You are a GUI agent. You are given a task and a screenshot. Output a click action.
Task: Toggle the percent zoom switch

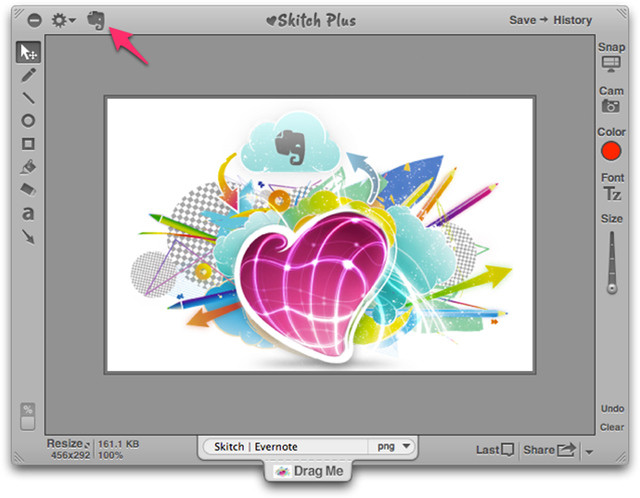pyautogui.click(x=28, y=416)
